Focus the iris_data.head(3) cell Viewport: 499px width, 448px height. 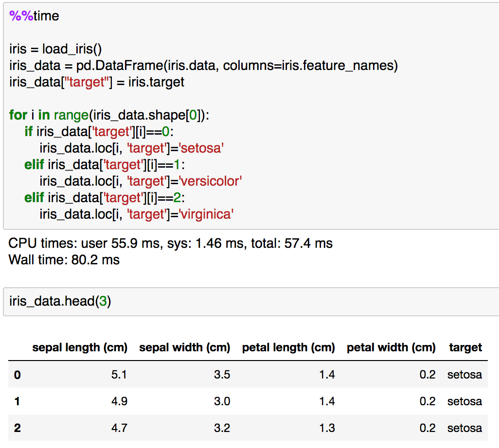pos(60,301)
